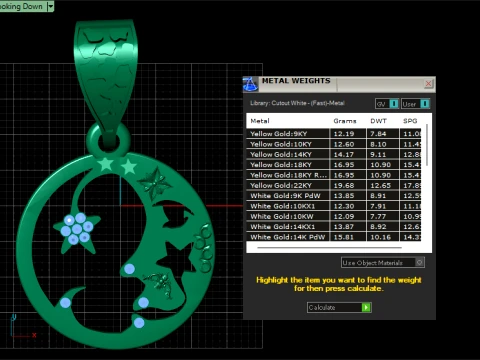Viewport: 480px width, 360px height.
Task: Click the vertical scrollbar of metal list
Action: click(x=427, y=146)
